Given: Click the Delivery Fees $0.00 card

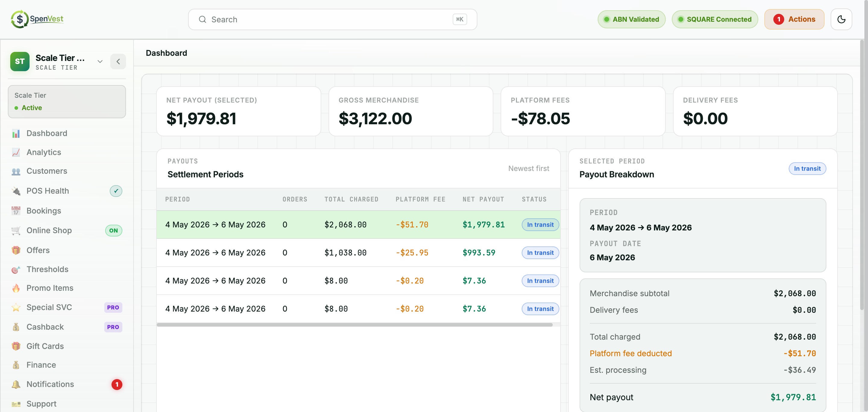Looking at the screenshot, I should coord(755,112).
